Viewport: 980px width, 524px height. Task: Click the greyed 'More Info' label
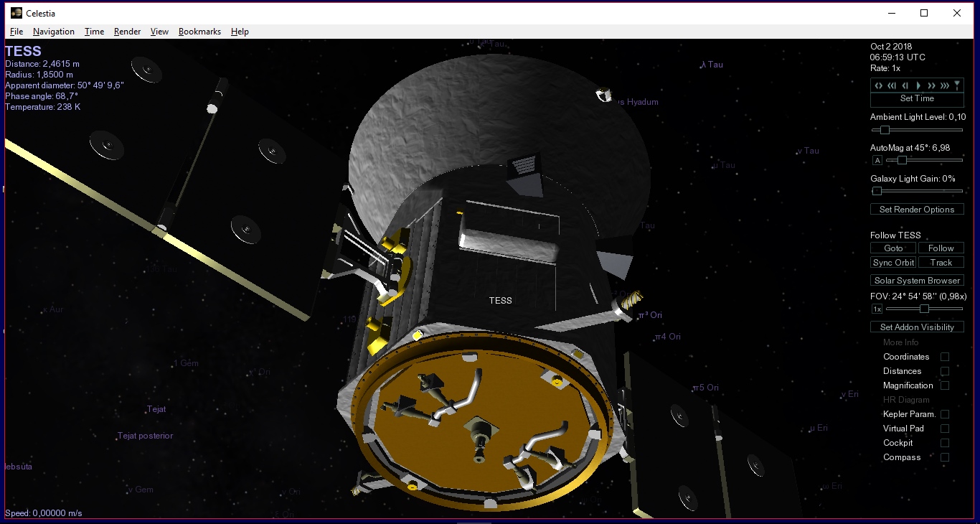point(901,342)
